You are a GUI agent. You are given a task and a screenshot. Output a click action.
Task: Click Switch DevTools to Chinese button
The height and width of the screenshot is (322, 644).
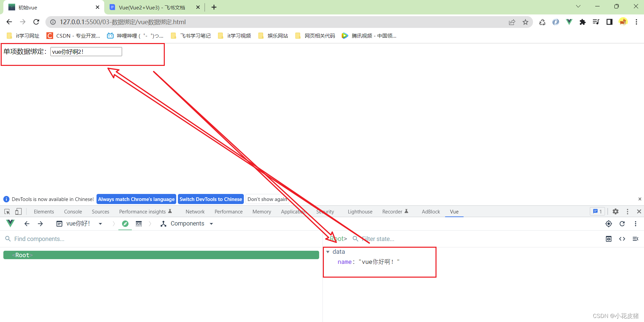211,199
